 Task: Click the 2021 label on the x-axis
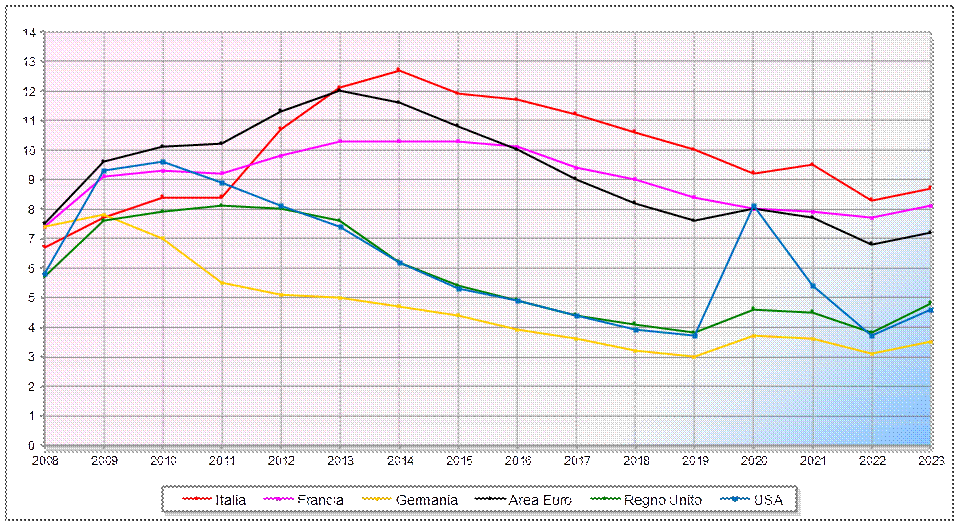point(813,460)
